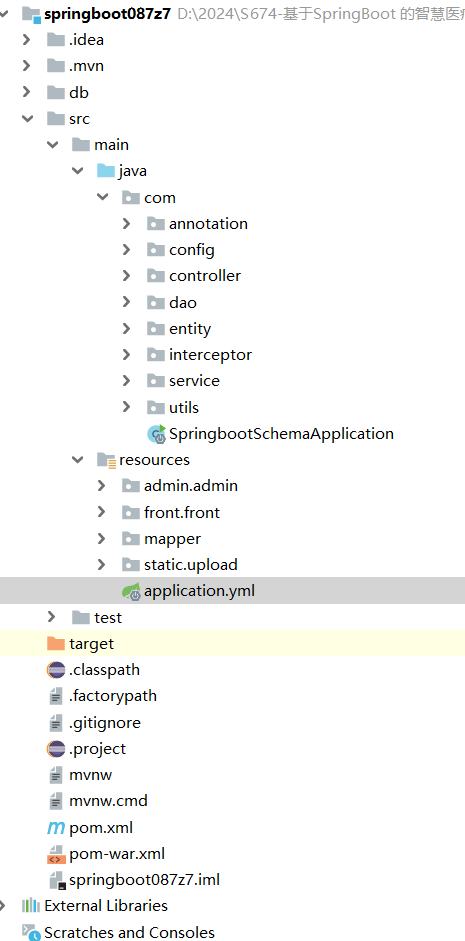
Task: Collapse the main folder arrow
Action: 52,145
